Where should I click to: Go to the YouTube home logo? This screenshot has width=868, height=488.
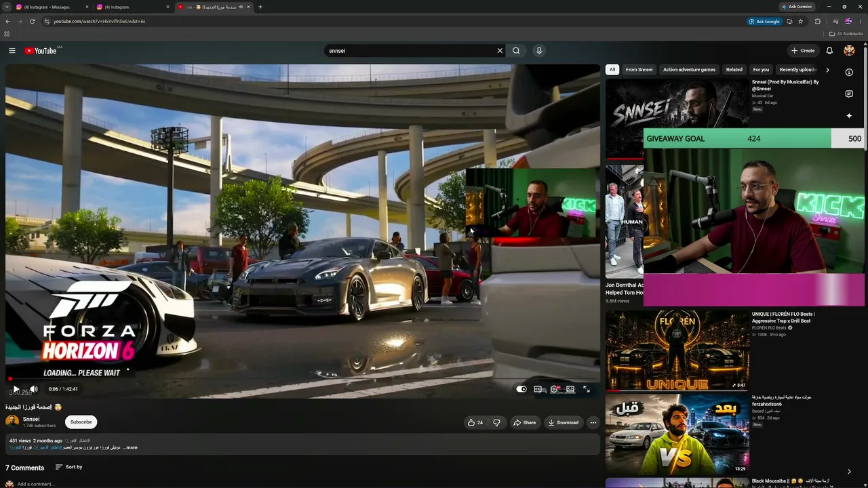click(x=41, y=51)
